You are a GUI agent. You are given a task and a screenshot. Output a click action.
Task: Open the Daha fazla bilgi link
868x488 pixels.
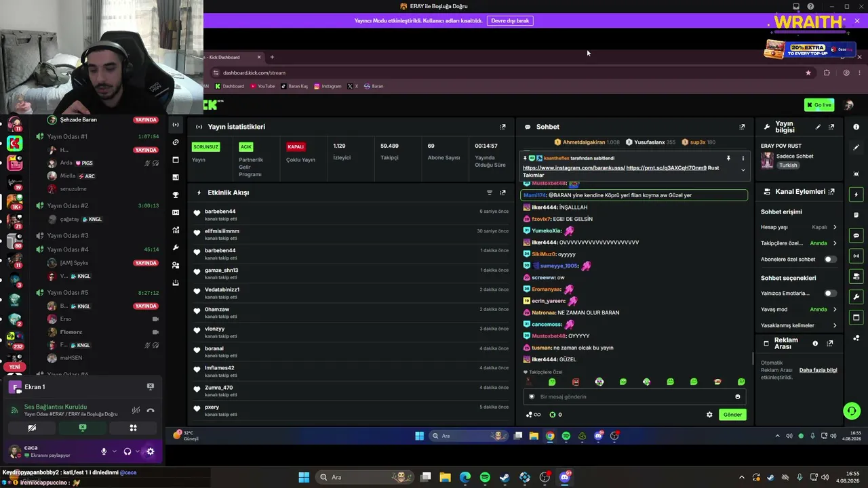818,370
